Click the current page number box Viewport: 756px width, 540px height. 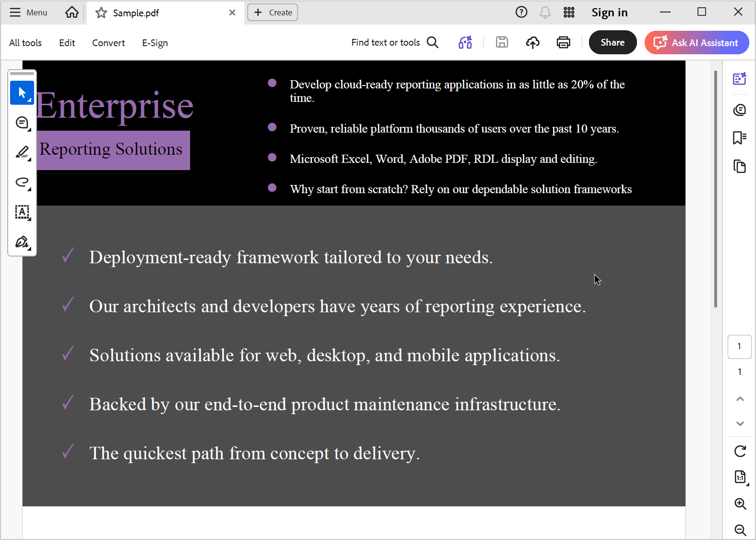[x=740, y=346]
